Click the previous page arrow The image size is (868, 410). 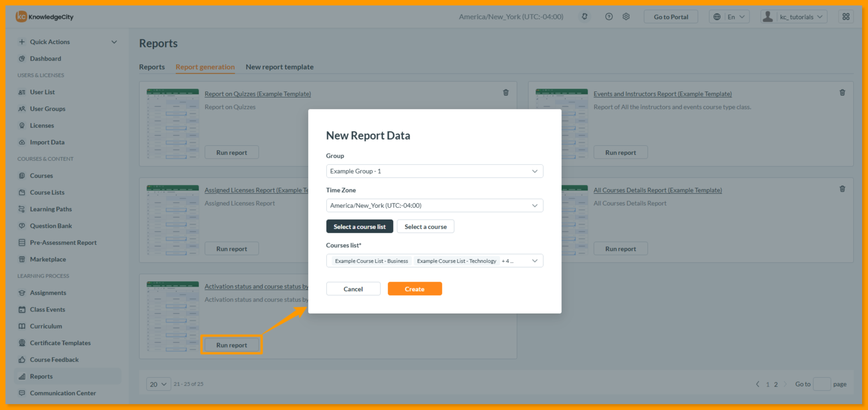[758, 384]
